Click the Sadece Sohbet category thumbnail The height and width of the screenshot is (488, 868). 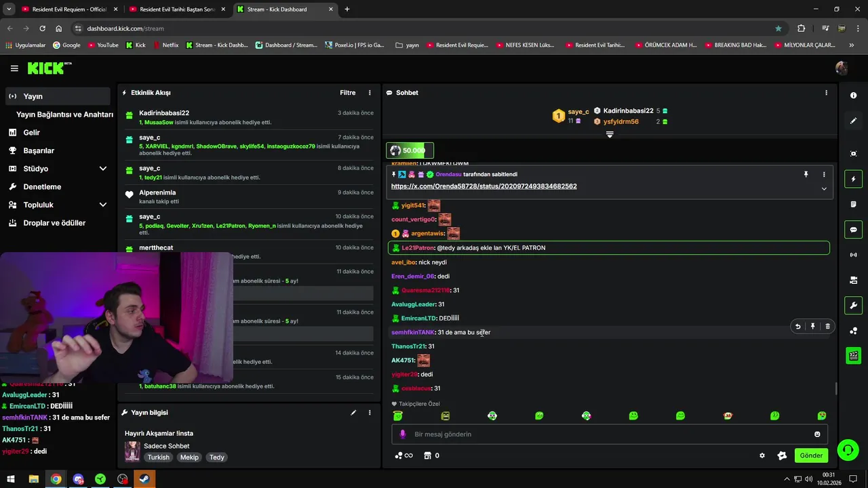point(132,451)
